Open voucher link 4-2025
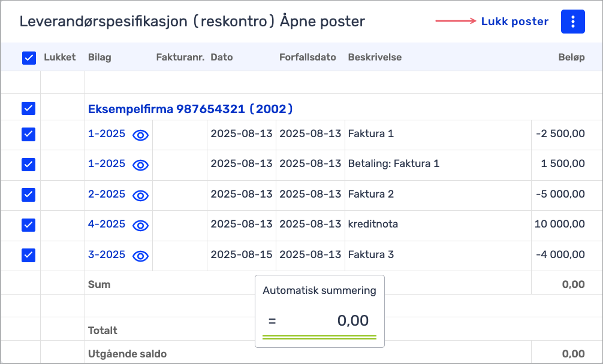Screen dimensions: 603x364 [x=107, y=225]
